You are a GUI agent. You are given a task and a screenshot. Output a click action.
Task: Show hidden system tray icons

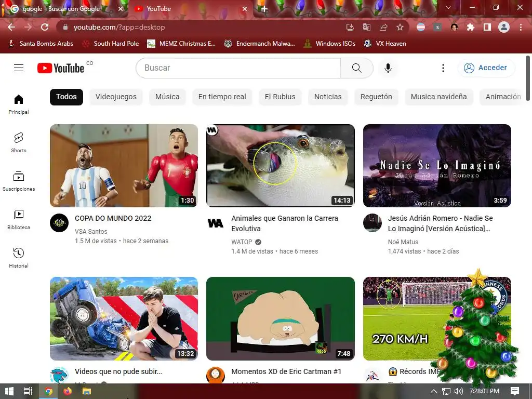point(434,391)
